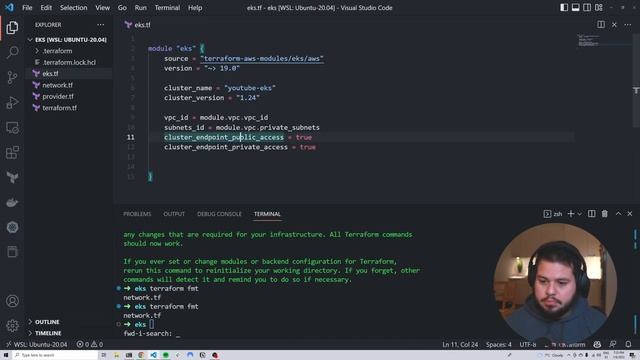Close the eks.tf editor tab
Viewport: 640px width, 360px height.
[614, 25]
